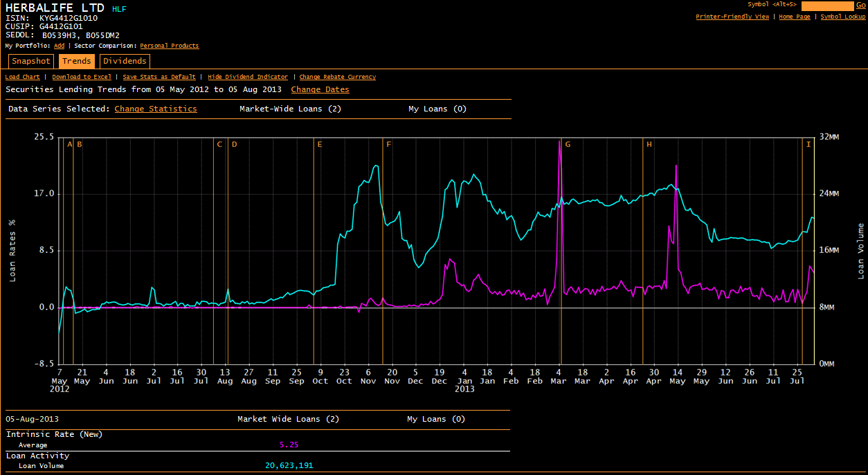Click the Loan Volume axis label
868x475 pixels.
[x=861, y=251]
